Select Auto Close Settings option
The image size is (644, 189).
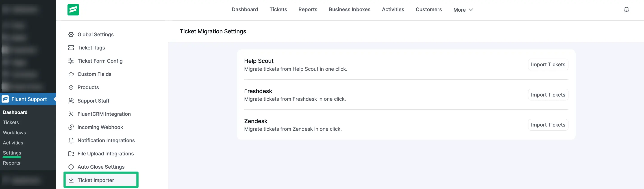tap(101, 167)
